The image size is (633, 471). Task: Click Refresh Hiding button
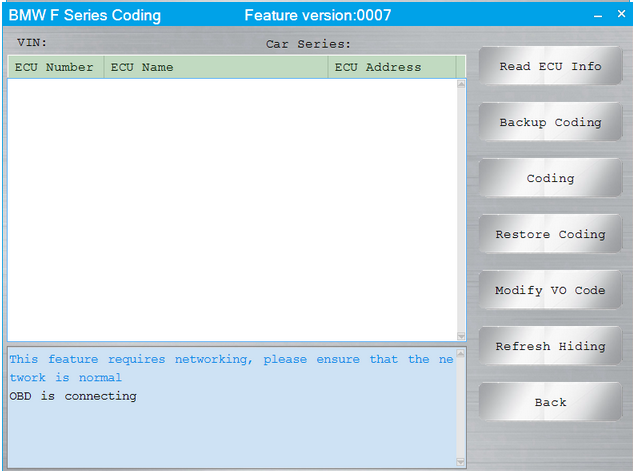tap(550, 346)
